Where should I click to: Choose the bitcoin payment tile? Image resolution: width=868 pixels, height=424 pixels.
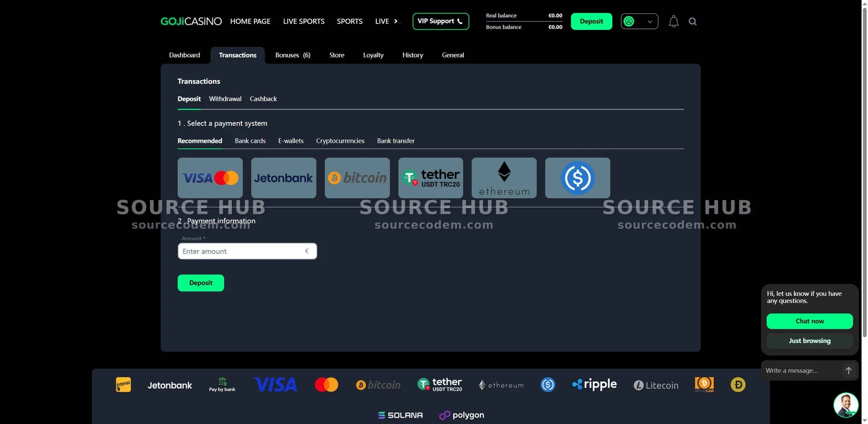click(357, 178)
